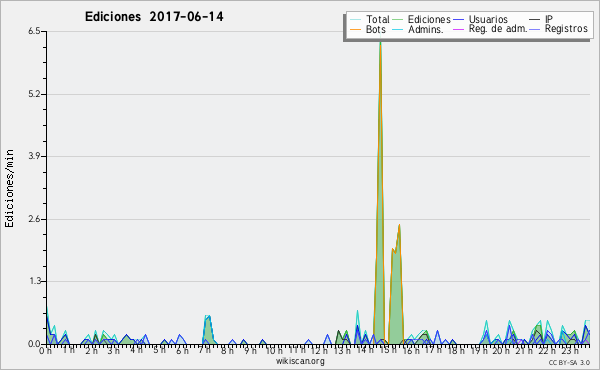Click the y-axis label 'Ediciones/min'
This screenshot has width=600, height=370.
pos(9,188)
